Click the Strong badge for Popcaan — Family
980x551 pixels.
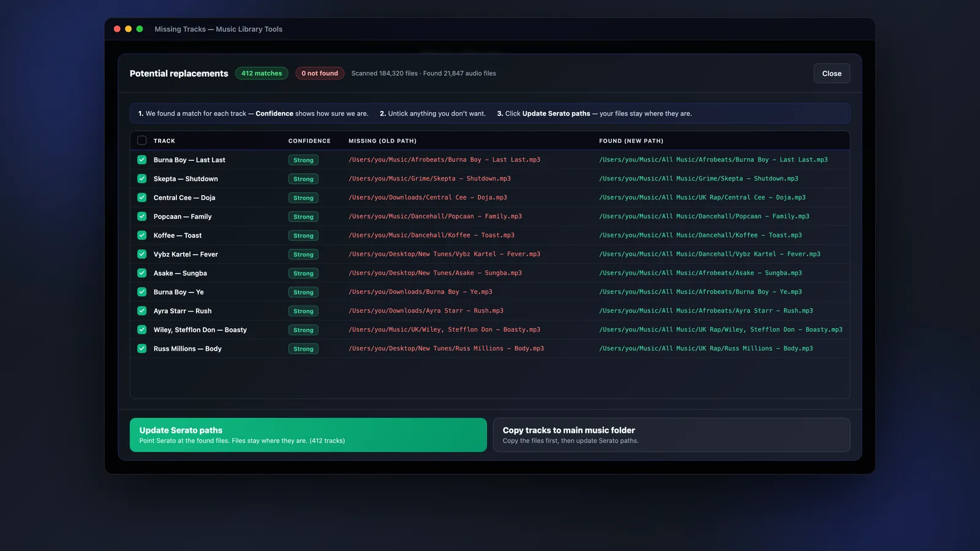point(303,217)
